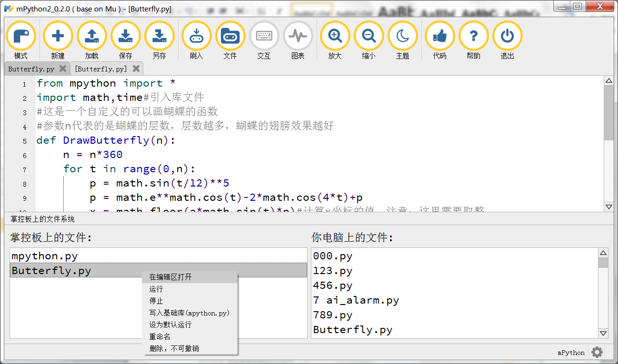Select 7 ai_alarm.py in computer files

pos(455,300)
